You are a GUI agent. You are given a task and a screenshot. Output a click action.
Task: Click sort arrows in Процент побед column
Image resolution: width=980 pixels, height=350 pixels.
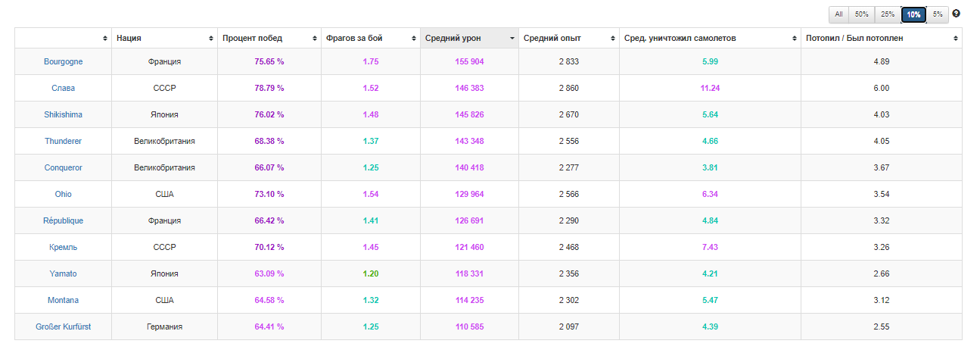[x=314, y=38]
